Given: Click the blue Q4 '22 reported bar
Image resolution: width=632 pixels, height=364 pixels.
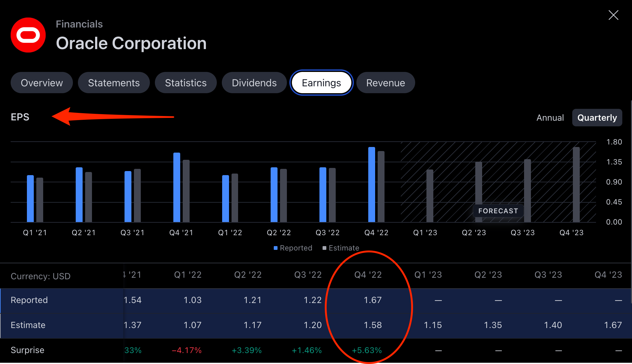Looking at the screenshot, I should 371,185.
